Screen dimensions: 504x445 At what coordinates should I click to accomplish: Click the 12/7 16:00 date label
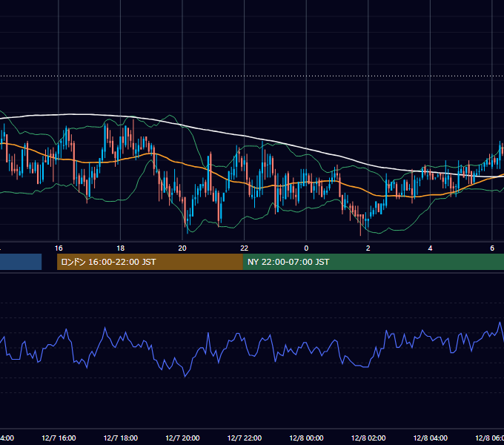click(x=59, y=438)
